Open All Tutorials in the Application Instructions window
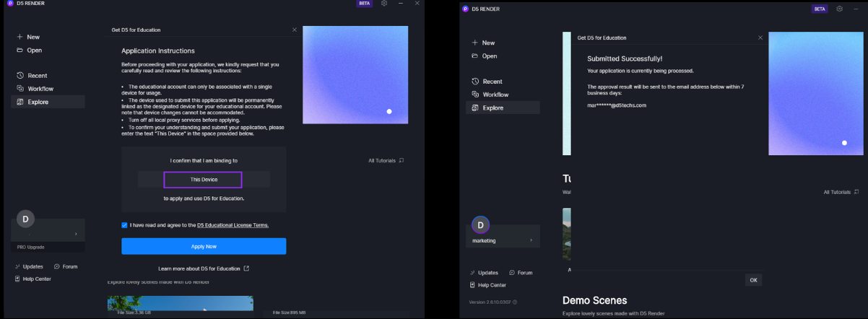This screenshot has height=319, width=868. 386,160
